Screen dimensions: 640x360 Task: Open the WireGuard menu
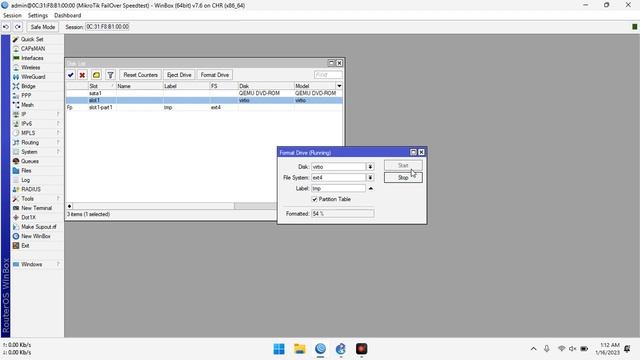[33, 77]
